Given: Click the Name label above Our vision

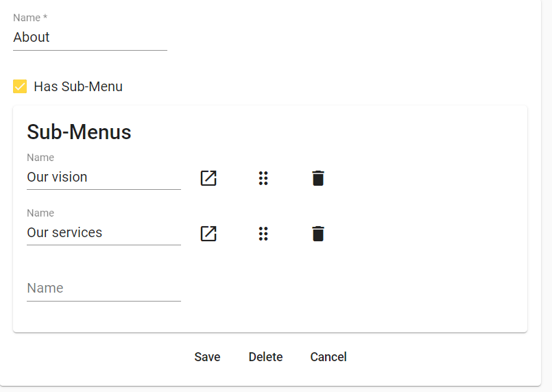Looking at the screenshot, I should coord(40,158).
